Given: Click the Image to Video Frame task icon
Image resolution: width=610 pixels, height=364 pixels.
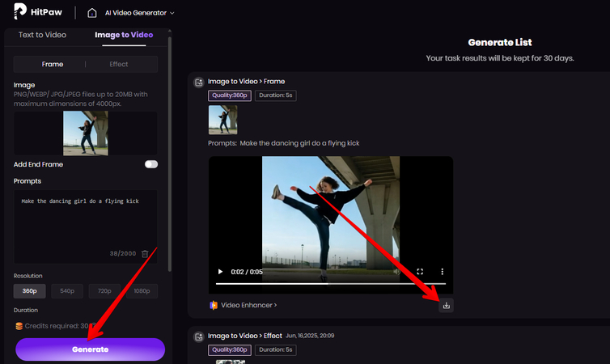Looking at the screenshot, I should (x=199, y=82).
